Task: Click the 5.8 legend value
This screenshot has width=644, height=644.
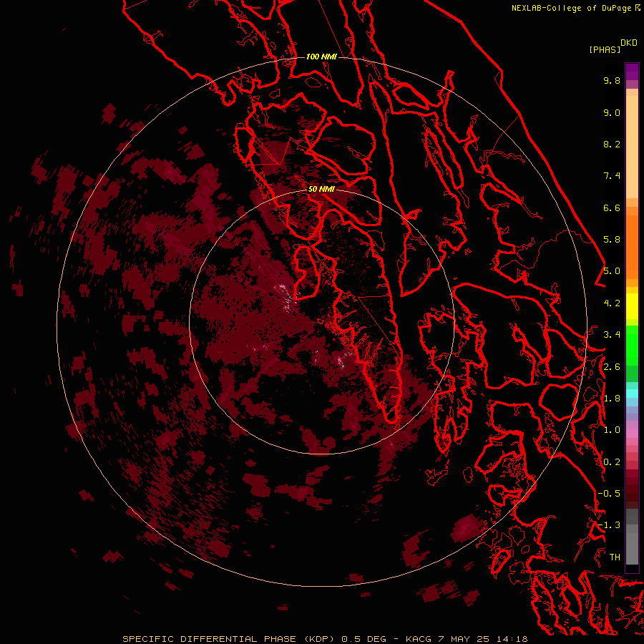Action: pyautogui.click(x=612, y=240)
